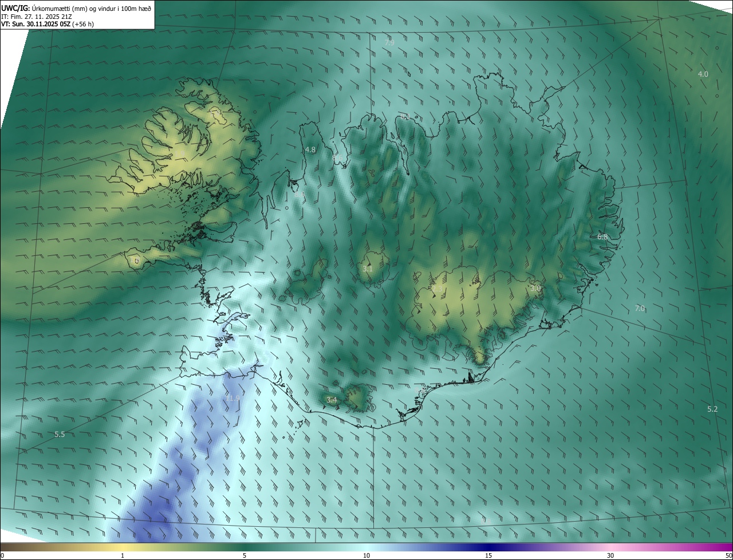This screenshot has width=733, height=560.
Task: Click the 7.9 value label on map
Action: pos(389,43)
